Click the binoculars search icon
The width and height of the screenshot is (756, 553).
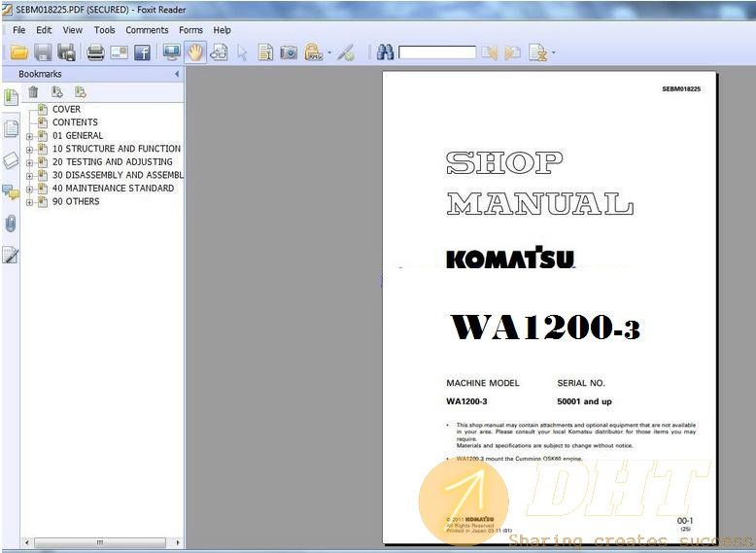pyautogui.click(x=385, y=52)
